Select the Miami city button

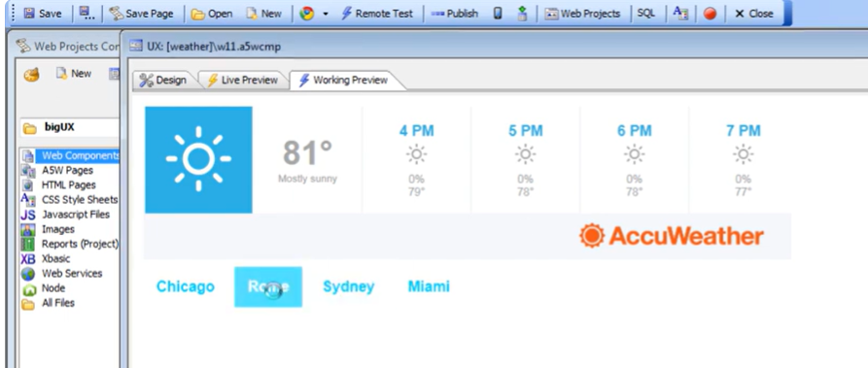429,286
